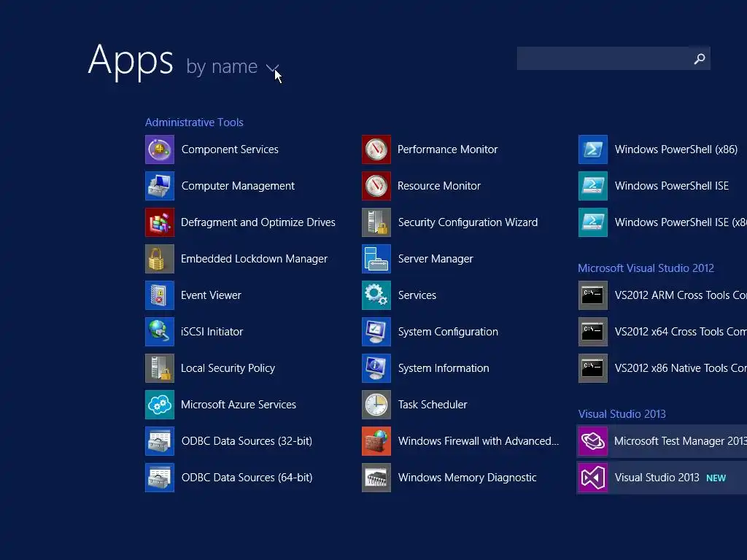Click Defragment and Optimize Drives text
The height and width of the screenshot is (560, 747).
click(x=258, y=222)
